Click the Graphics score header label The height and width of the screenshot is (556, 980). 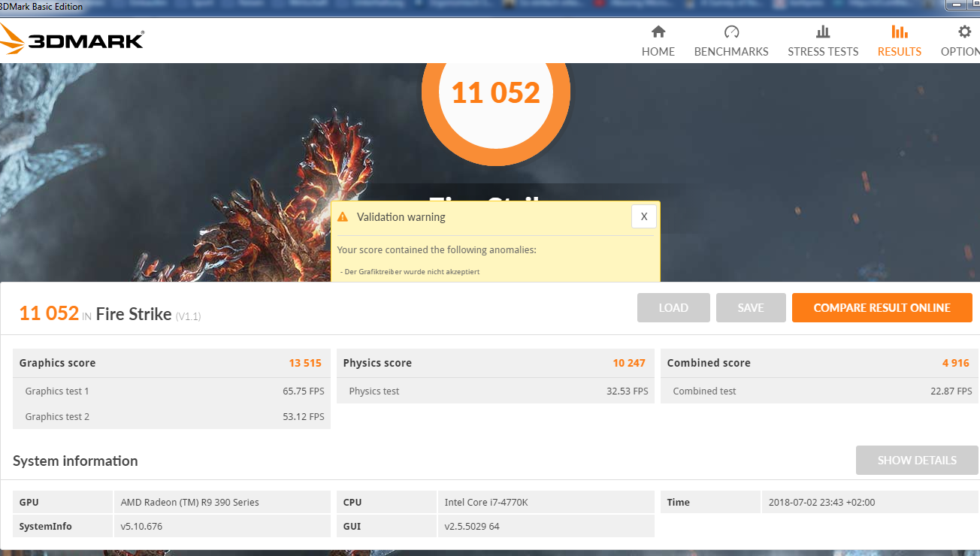pos(57,363)
